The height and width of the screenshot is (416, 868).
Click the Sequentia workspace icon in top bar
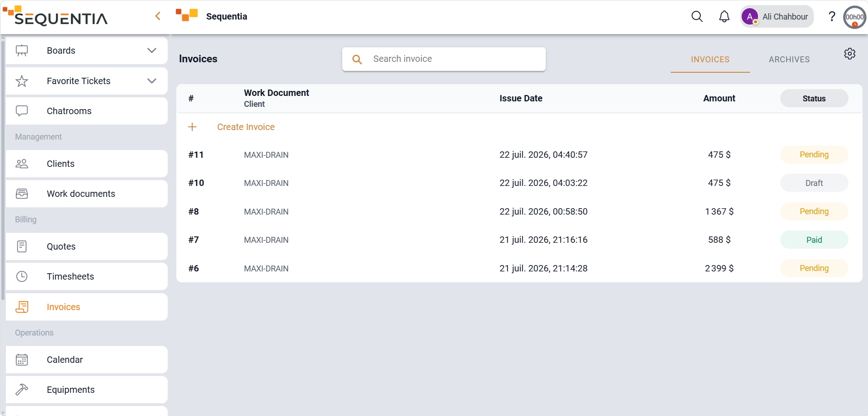pyautogui.click(x=187, y=15)
